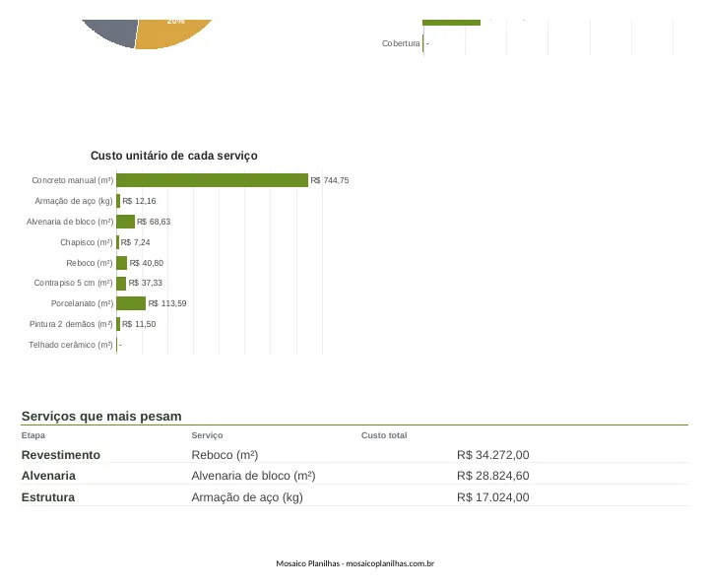Select the 'Pintura 2 demãos (m²)' label
This screenshot has height=588, width=708.
click(x=71, y=324)
